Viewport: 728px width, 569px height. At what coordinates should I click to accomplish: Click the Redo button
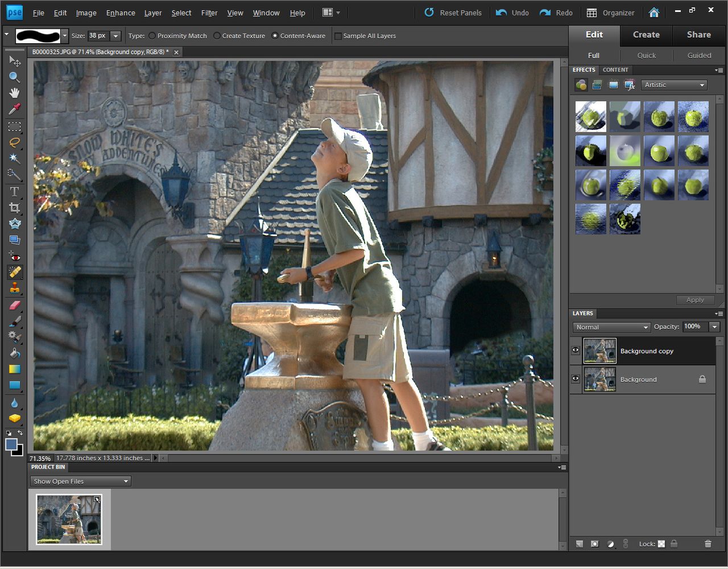(x=556, y=13)
